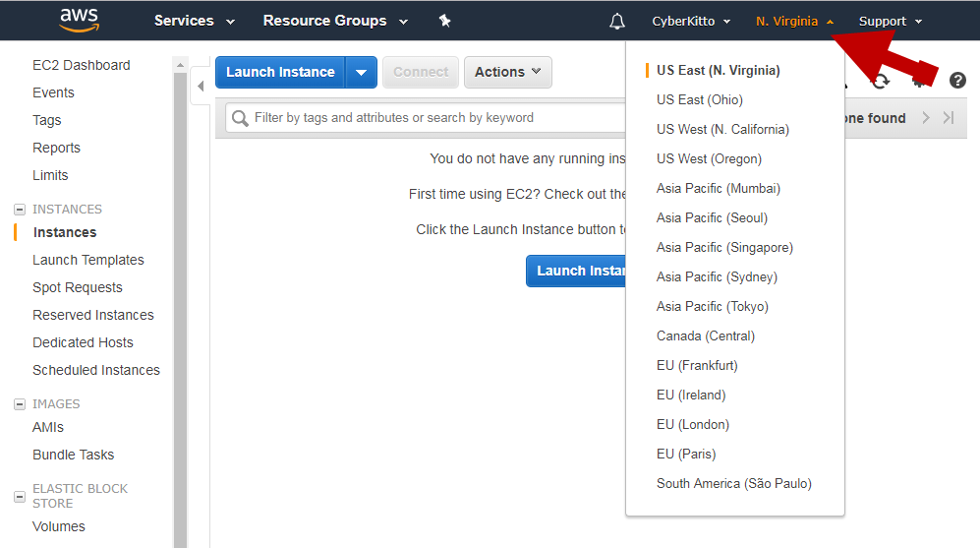Screen dimensions: 980x548
Task: Open Volumes in sidebar
Action: [59, 526]
